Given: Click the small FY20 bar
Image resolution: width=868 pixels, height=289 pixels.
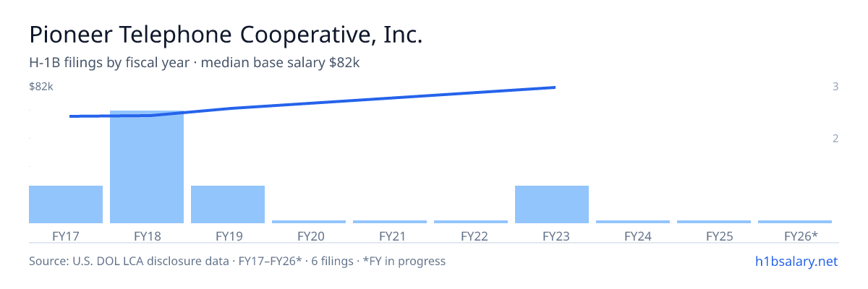Looking at the screenshot, I should (309, 222).
